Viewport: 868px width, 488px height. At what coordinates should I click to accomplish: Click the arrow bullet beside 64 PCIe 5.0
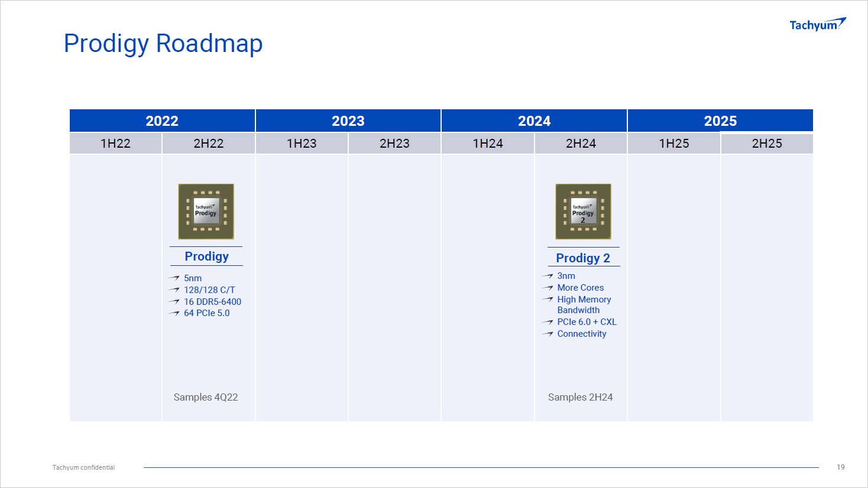(x=174, y=313)
